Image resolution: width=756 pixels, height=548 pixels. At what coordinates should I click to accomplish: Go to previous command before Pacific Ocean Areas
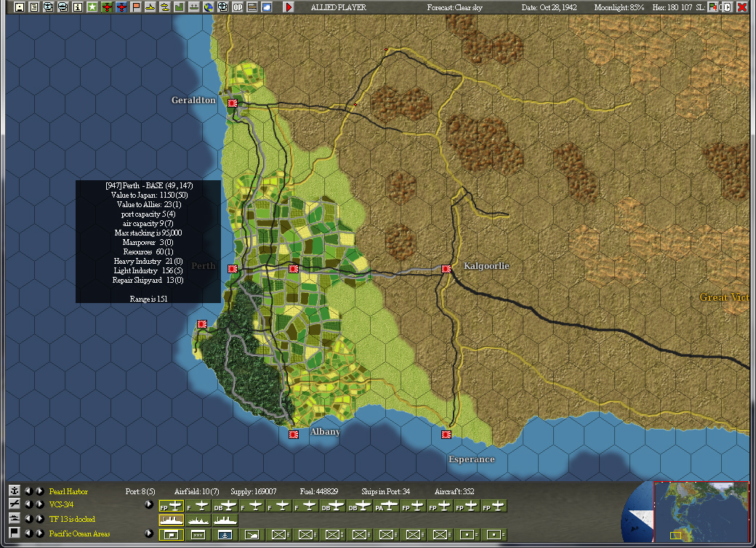click(29, 533)
